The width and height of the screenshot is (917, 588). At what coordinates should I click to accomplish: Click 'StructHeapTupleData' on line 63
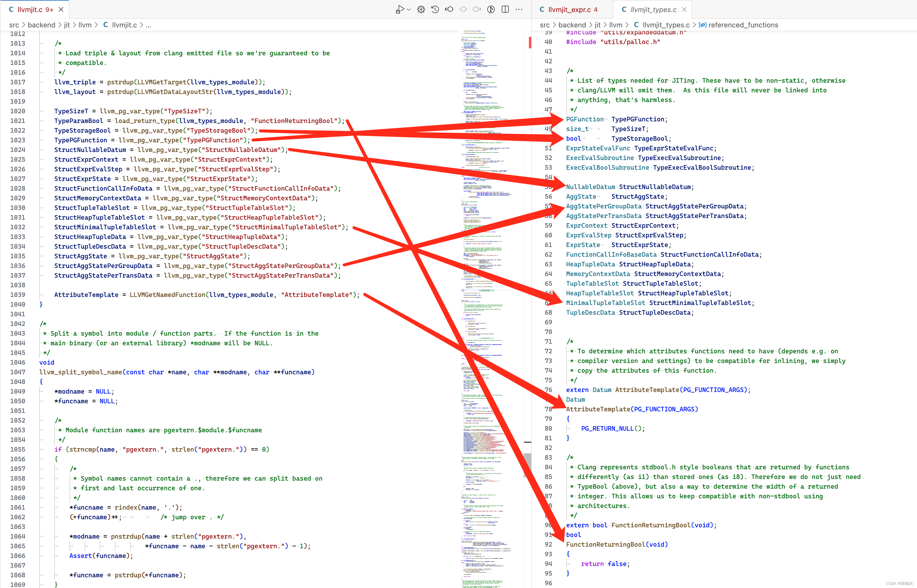655,264
